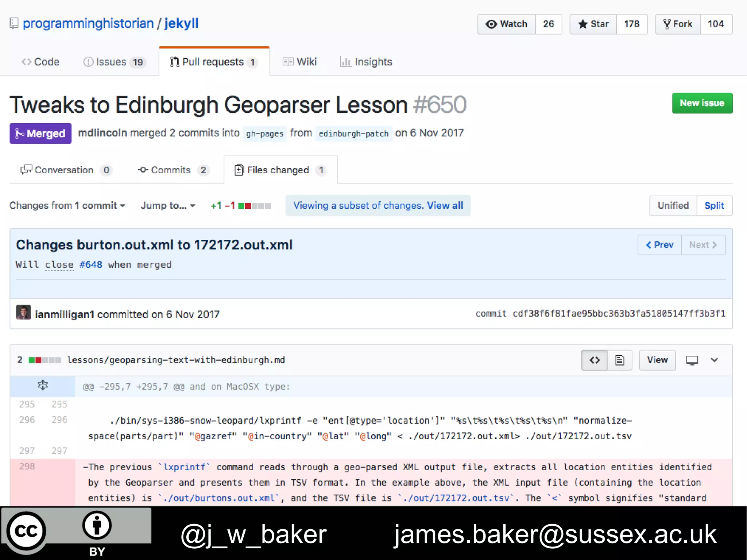
Task: Click the View all link
Action: pos(445,205)
